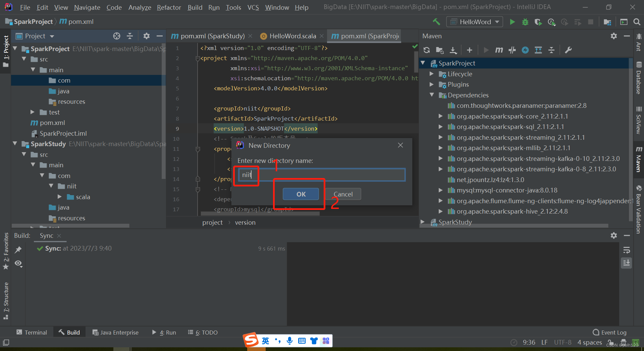Click the directory name input field
The image size is (644, 351).
[321, 175]
